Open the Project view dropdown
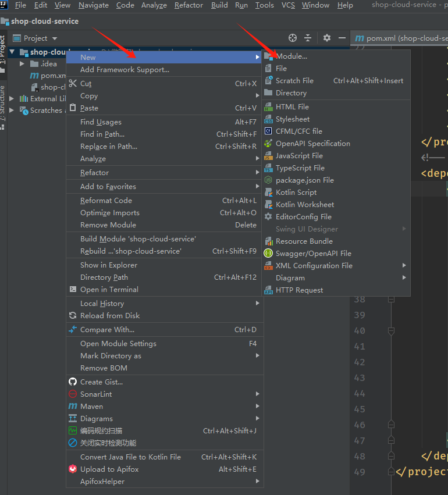 [x=55, y=38]
